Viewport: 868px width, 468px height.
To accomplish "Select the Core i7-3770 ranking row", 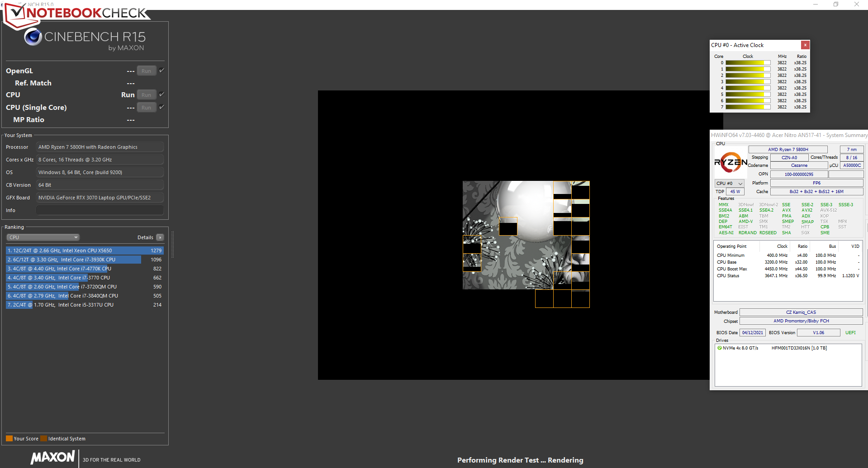I will (x=85, y=278).
